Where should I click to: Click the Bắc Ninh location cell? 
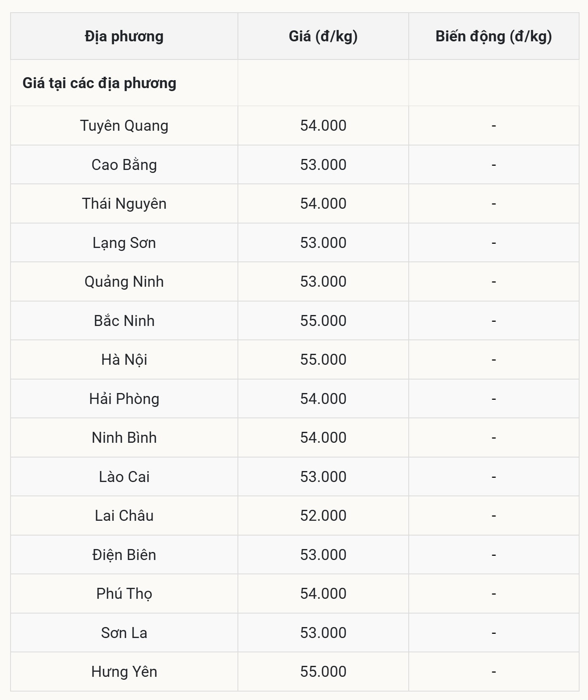(x=124, y=321)
